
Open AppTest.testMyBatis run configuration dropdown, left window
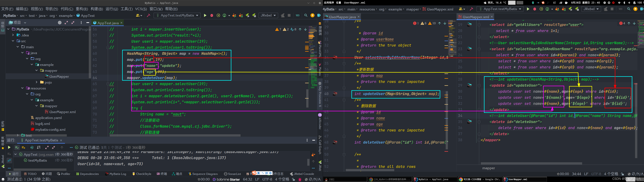(x=177, y=16)
